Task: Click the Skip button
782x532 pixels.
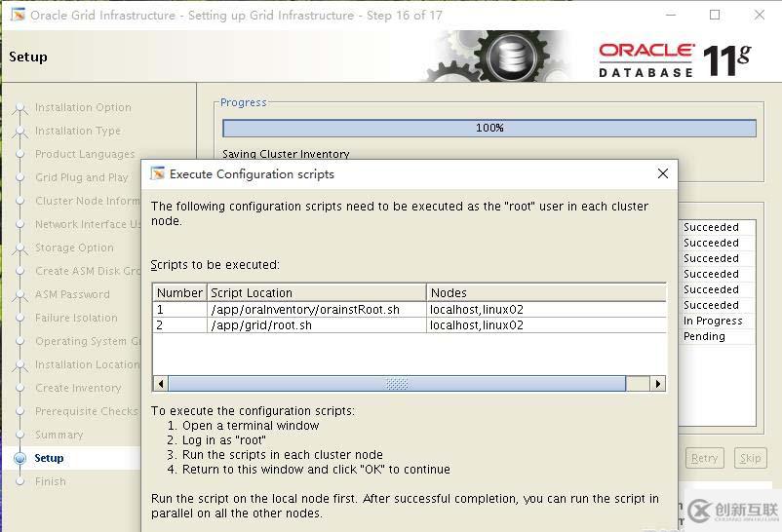Action: pos(750,458)
